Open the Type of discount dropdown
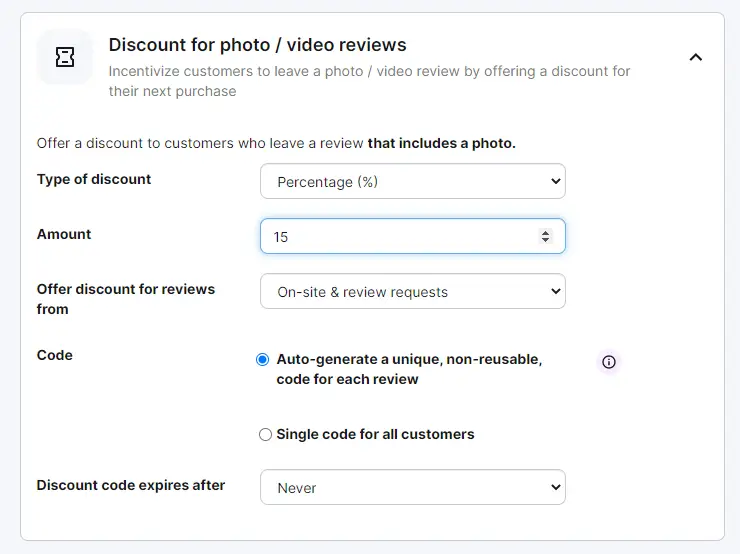740x554 pixels. coord(412,181)
